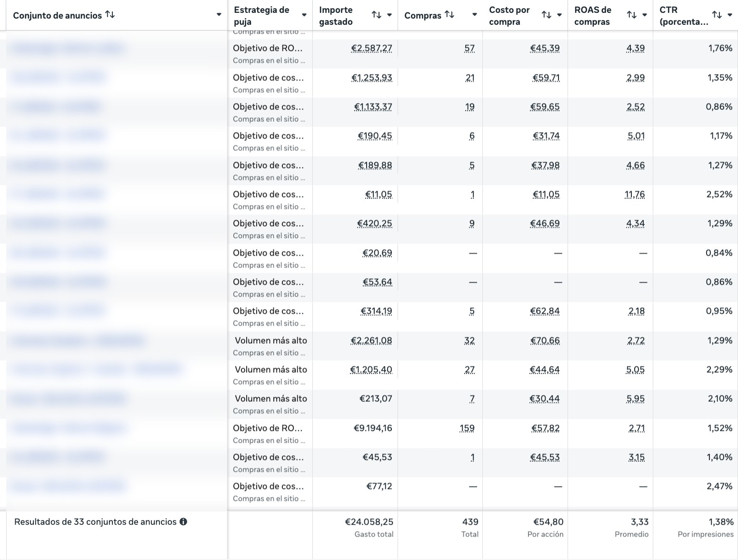This screenshot has height=560, width=738.
Task: Click the €1.205,40 spent amount
Action: (x=371, y=370)
